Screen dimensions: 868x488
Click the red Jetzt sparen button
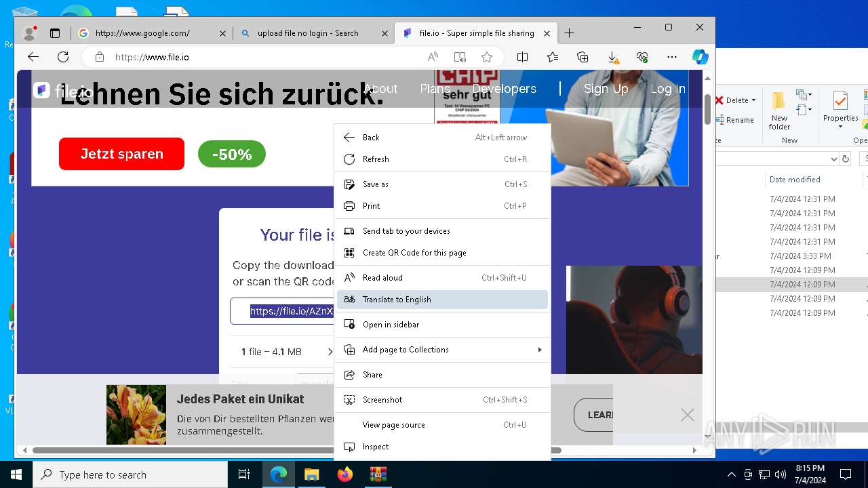[121, 154]
